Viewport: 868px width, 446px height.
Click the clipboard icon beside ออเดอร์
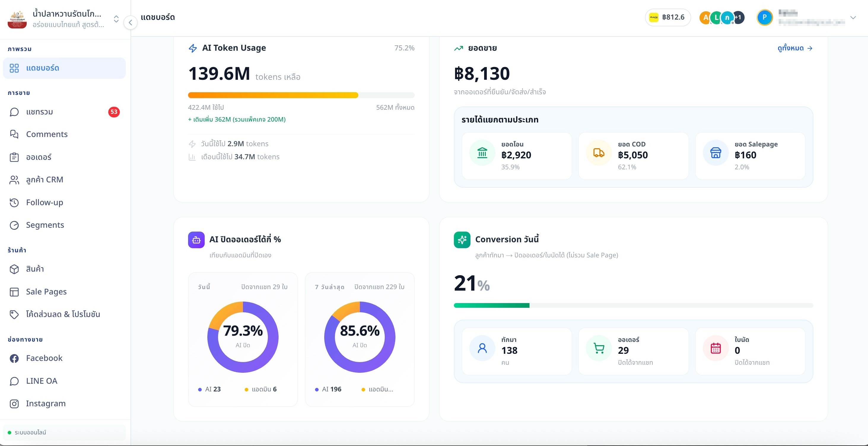14,157
